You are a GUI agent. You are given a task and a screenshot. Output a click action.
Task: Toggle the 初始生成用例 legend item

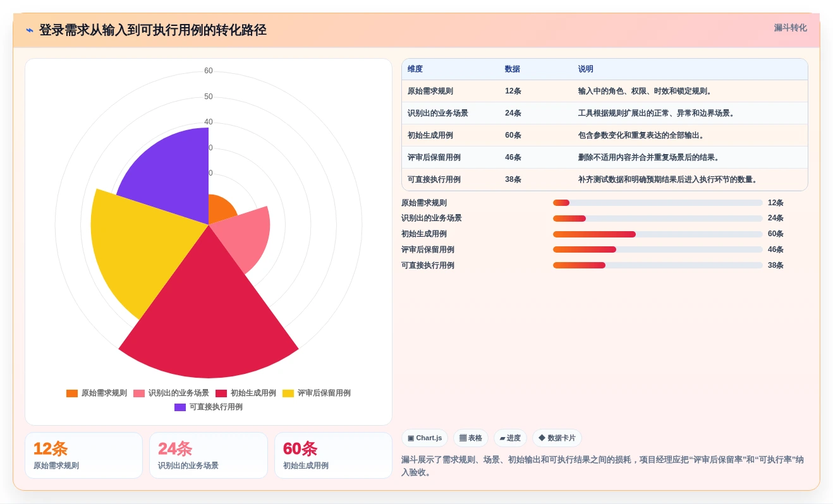pyautogui.click(x=246, y=393)
